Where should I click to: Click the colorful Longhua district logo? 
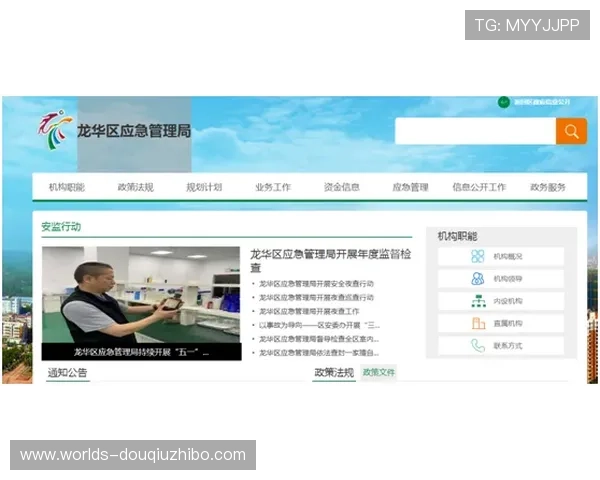point(55,130)
